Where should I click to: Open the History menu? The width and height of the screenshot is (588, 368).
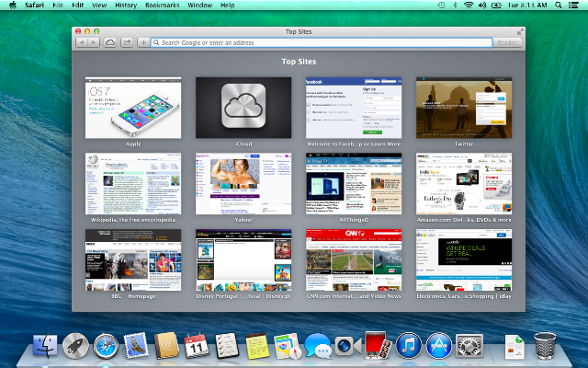click(x=126, y=6)
